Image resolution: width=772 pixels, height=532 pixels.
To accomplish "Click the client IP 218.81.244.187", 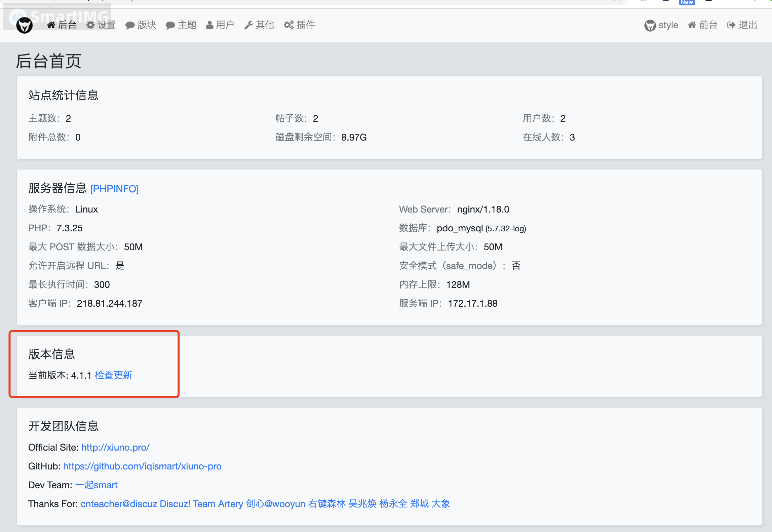I will pyautogui.click(x=110, y=303).
